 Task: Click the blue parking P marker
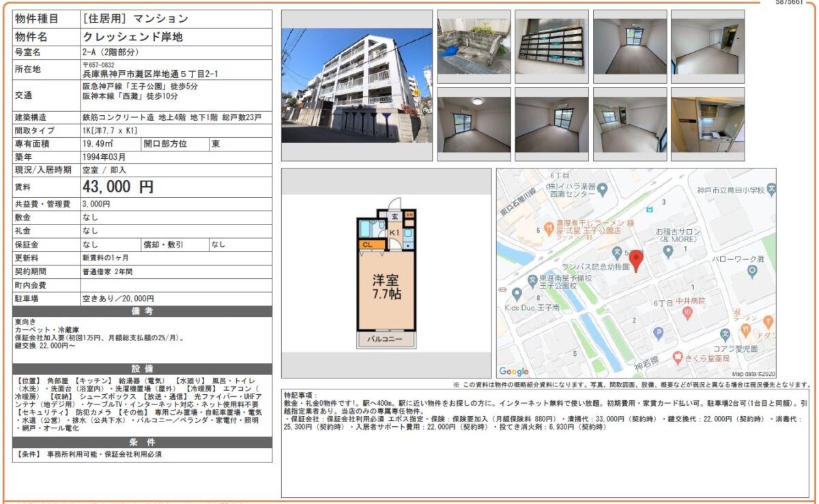[x=658, y=333]
